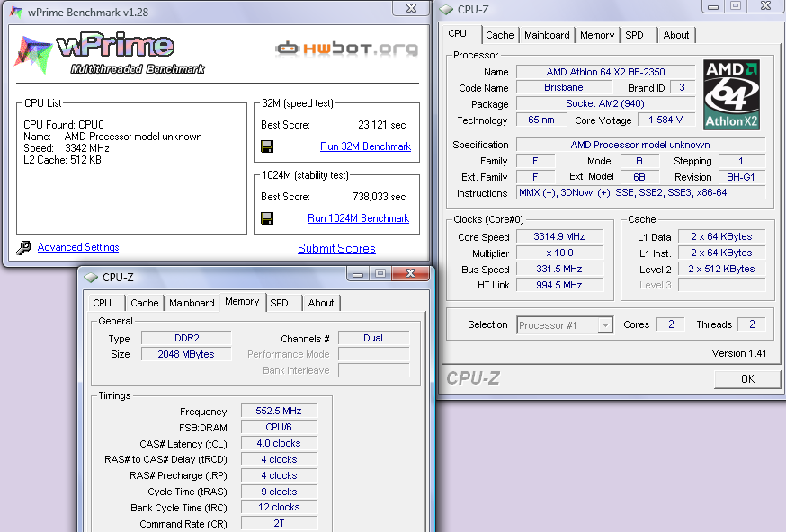
Task: Click the Threads value 2
Action: coord(752,324)
